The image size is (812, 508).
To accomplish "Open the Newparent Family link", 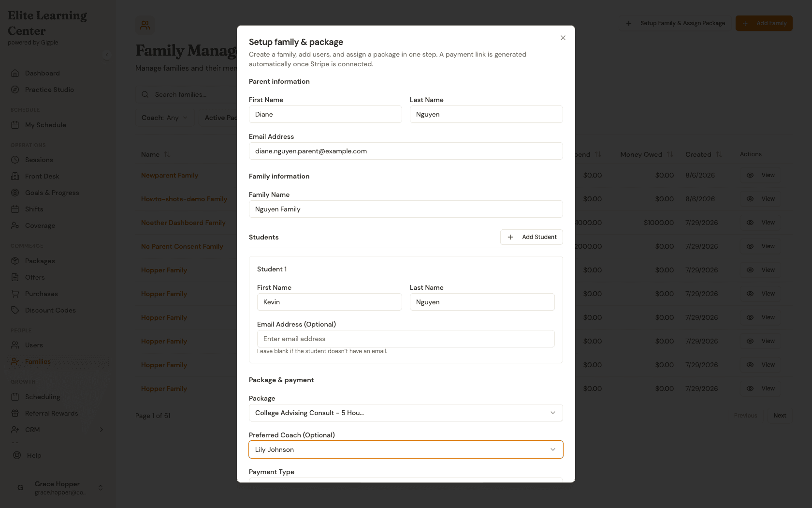I will coord(170,175).
